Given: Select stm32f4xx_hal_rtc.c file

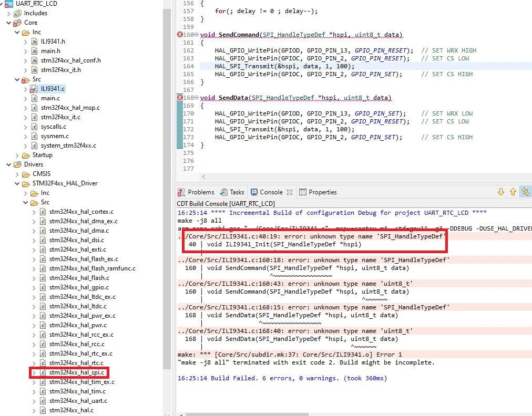Looking at the screenshot, I should click(76, 363).
